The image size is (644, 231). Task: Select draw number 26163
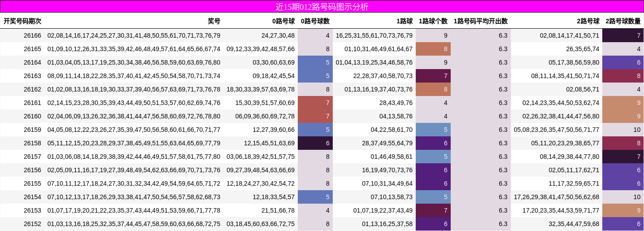pos(32,76)
